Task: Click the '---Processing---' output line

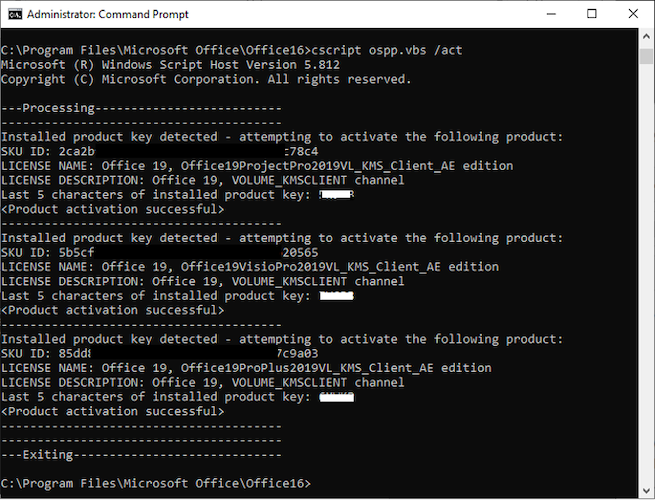Action: [141, 107]
